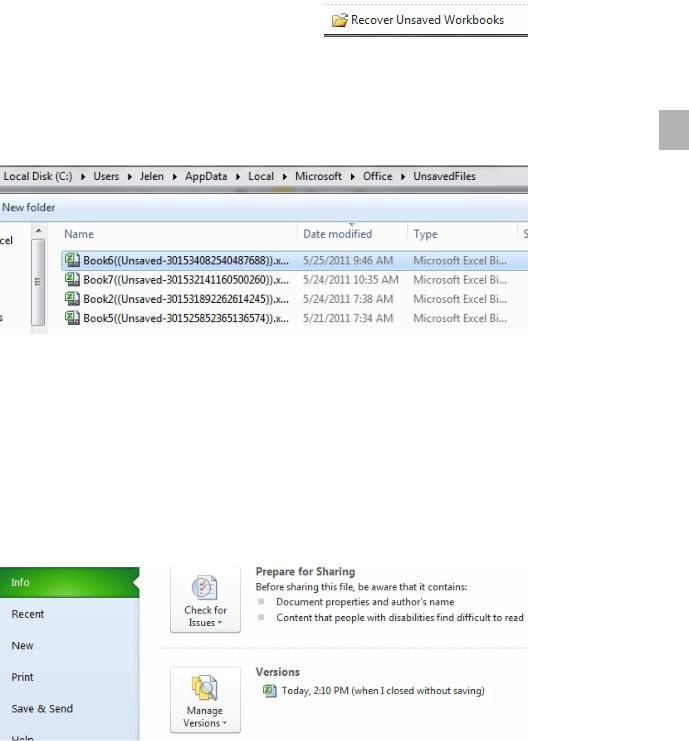
Task: Expand breadcrumb arrow after Local Disk (C:)
Action: click(x=83, y=177)
